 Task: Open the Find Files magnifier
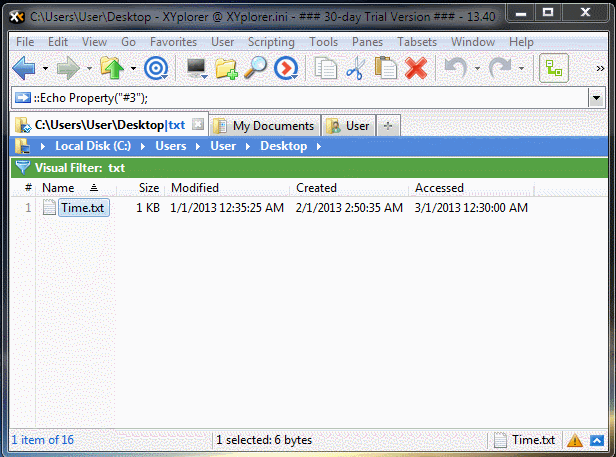click(256, 68)
